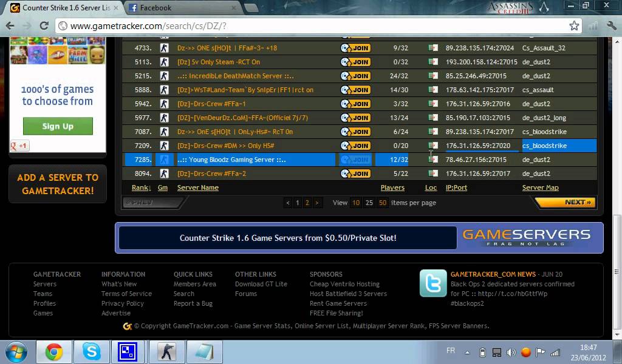Join the [Dz] Sv Only Steam server
622x364 pixels.
[355, 62]
